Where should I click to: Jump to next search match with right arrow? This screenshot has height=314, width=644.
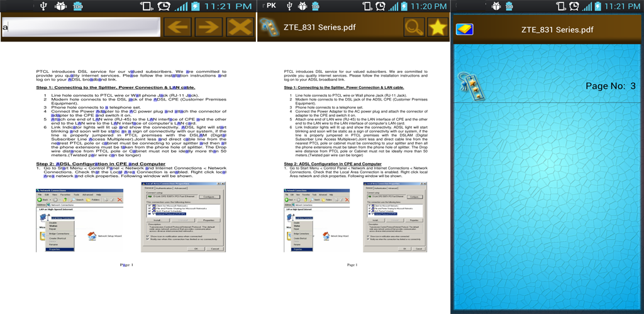pos(209,28)
